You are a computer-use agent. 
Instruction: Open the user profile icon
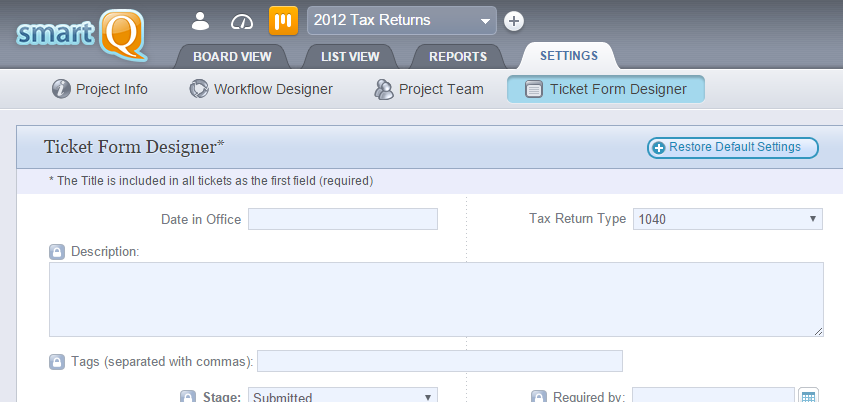pos(200,20)
